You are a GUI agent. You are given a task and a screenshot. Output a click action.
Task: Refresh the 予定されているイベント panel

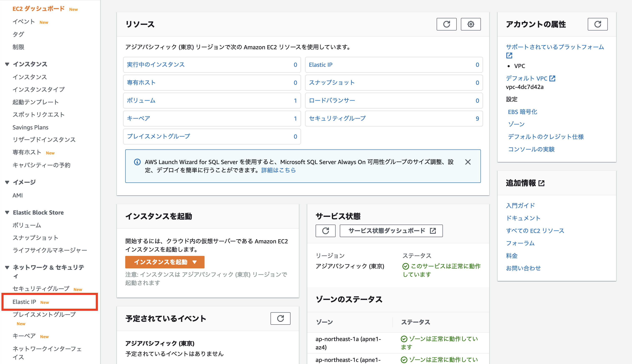[x=281, y=318]
